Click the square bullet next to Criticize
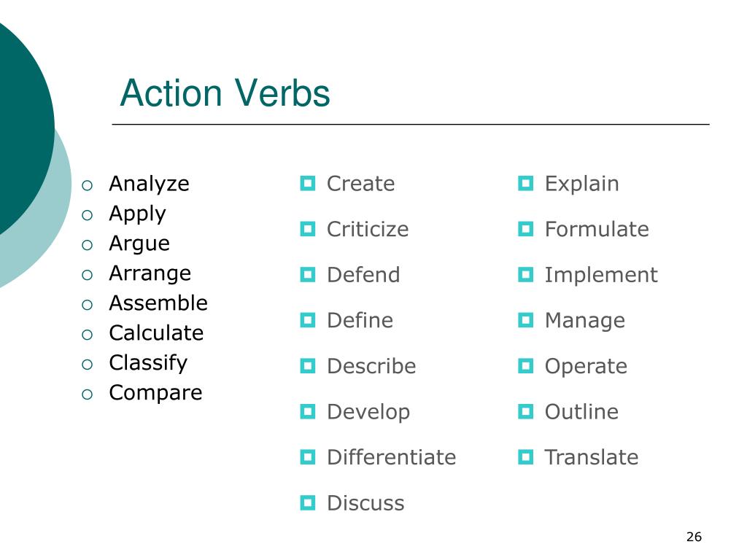 308,229
